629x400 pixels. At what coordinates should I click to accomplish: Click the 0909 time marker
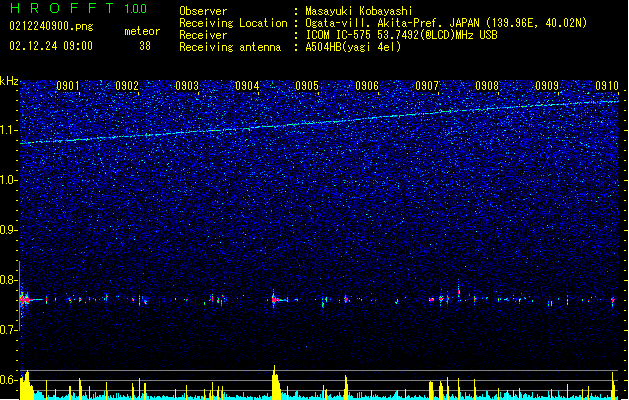click(x=547, y=86)
